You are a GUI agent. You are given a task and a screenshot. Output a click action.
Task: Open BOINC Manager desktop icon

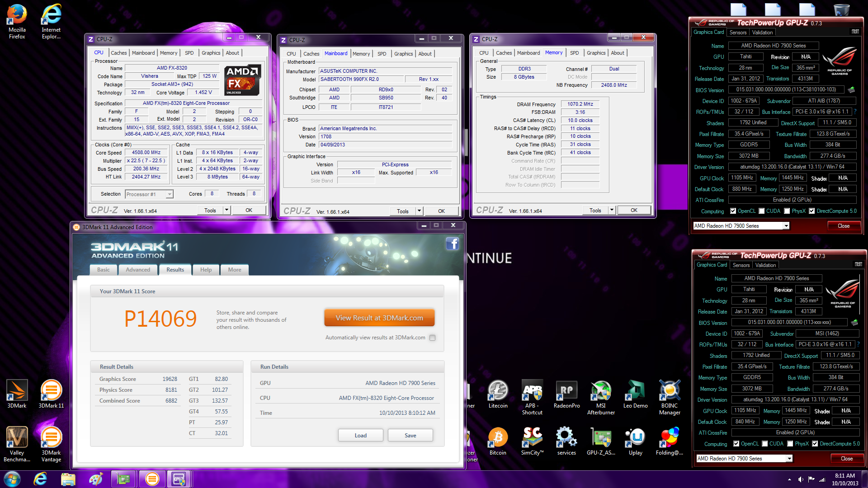(670, 397)
